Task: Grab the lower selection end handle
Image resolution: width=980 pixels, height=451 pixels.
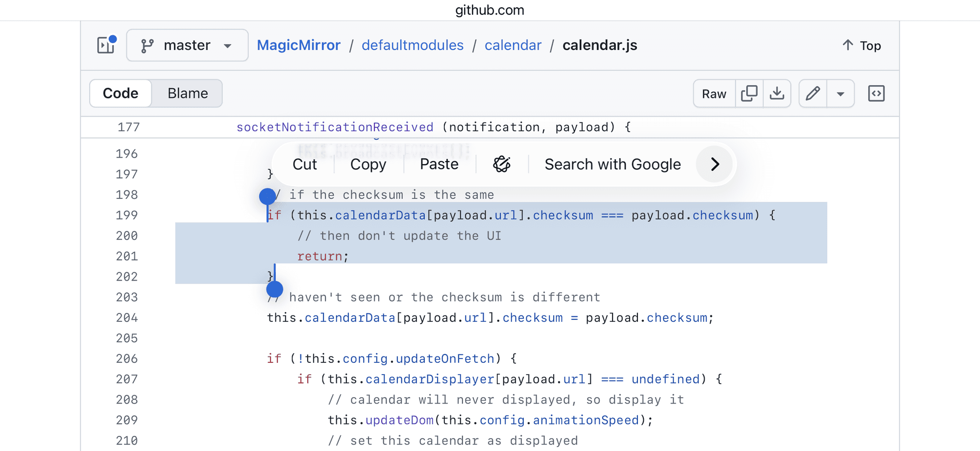Action: pyautogui.click(x=275, y=289)
